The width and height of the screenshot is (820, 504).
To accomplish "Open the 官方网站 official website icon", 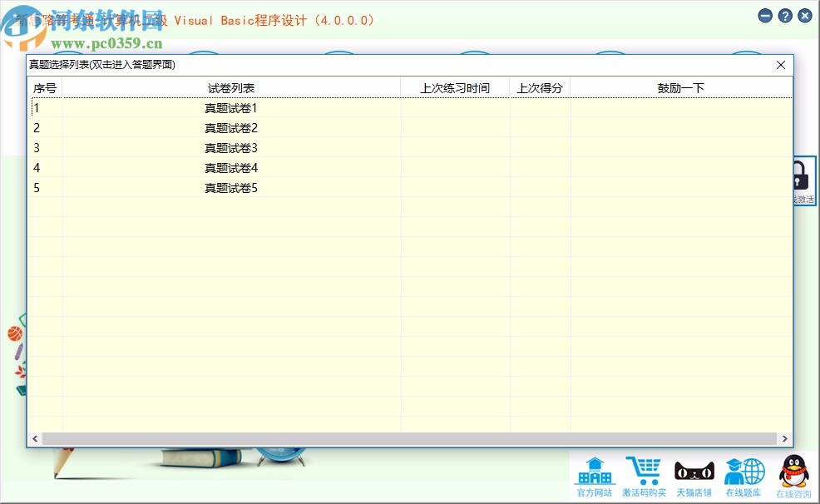I will coord(594,474).
